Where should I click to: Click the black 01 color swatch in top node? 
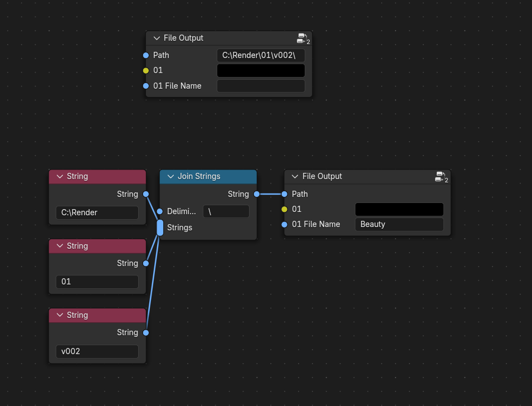(x=261, y=71)
